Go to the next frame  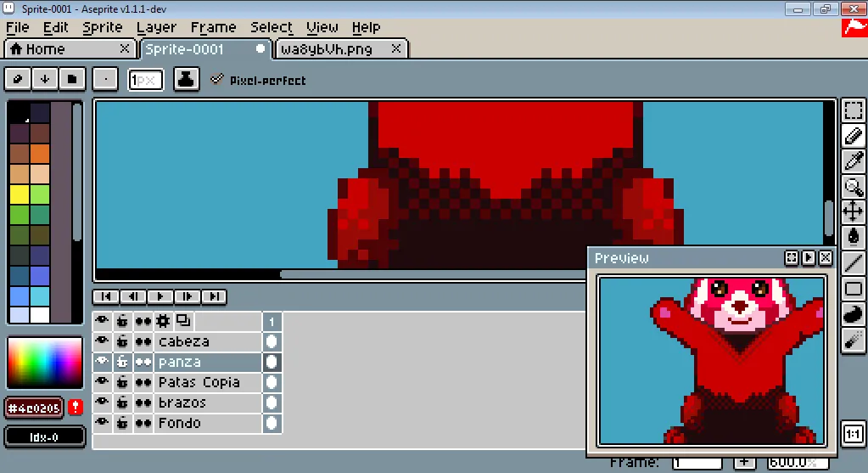pyautogui.click(x=188, y=297)
